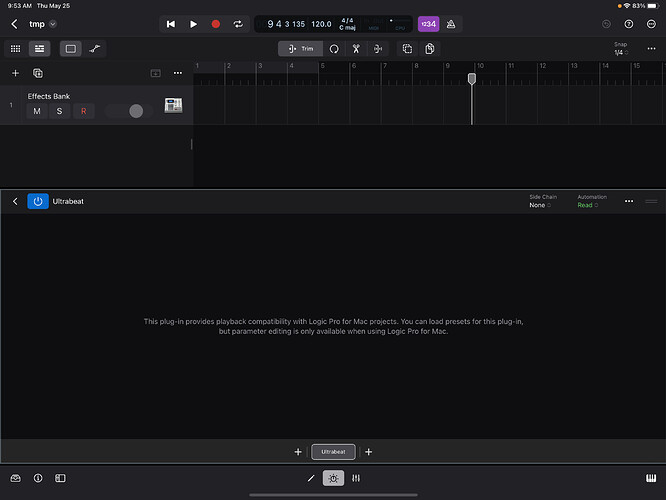Open the inspector info icon

click(x=38, y=478)
